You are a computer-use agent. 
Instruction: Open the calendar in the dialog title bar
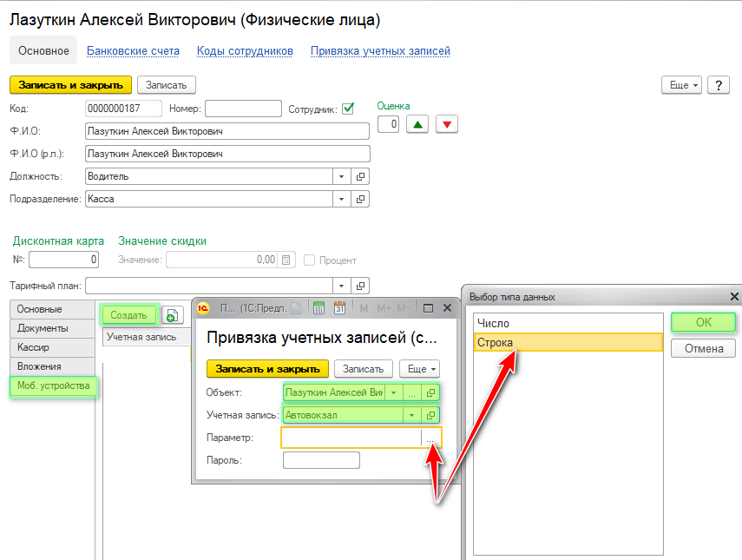coord(339,307)
